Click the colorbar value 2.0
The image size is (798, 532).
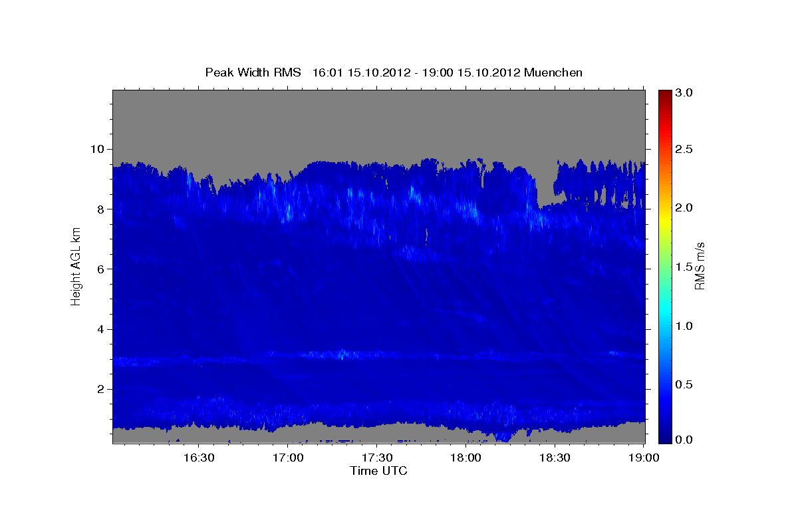coord(685,208)
